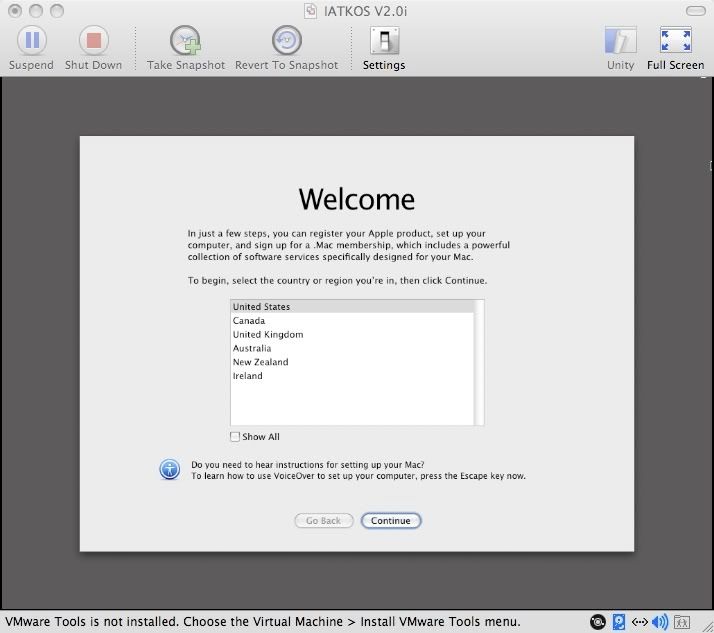Click the sound status icon
This screenshot has width=714, height=633.
pos(660,622)
